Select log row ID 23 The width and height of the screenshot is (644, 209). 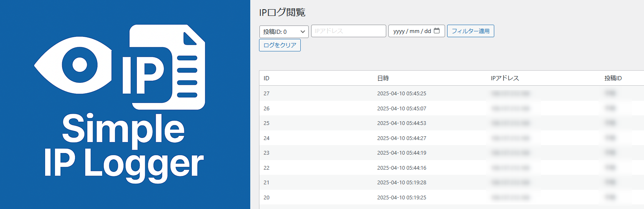click(x=452, y=153)
